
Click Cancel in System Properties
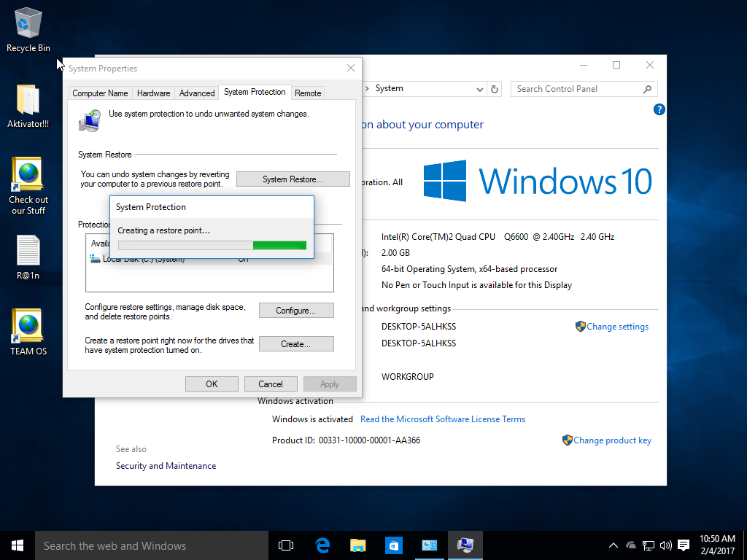pos(271,384)
